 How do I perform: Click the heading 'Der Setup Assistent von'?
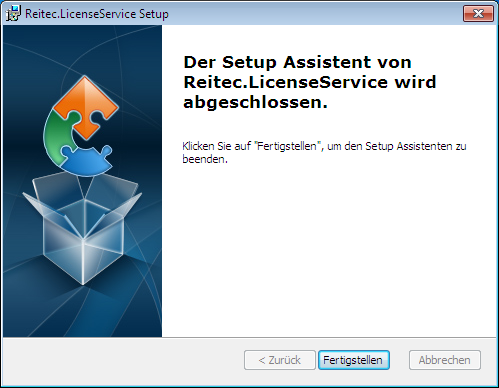click(297, 62)
